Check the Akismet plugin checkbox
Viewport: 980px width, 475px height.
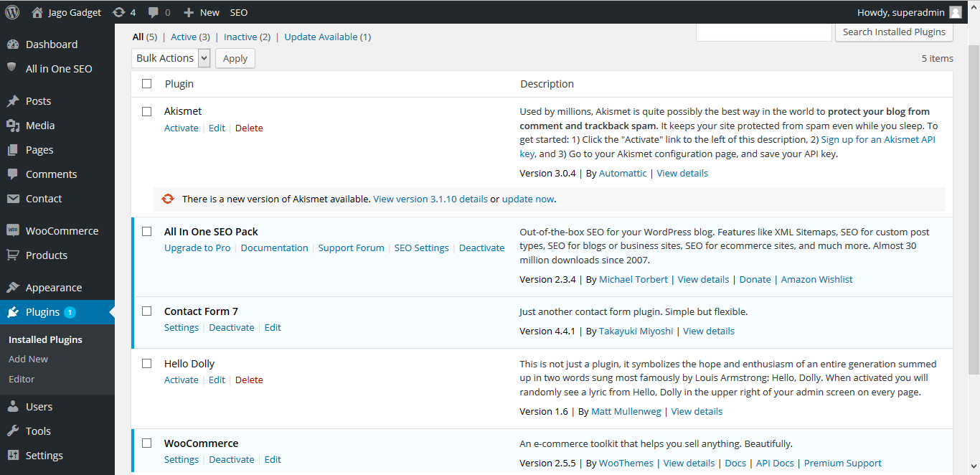coord(147,111)
